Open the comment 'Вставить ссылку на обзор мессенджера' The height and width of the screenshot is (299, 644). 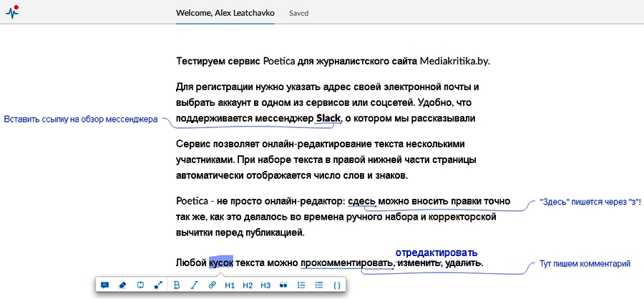[x=81, y=119]
